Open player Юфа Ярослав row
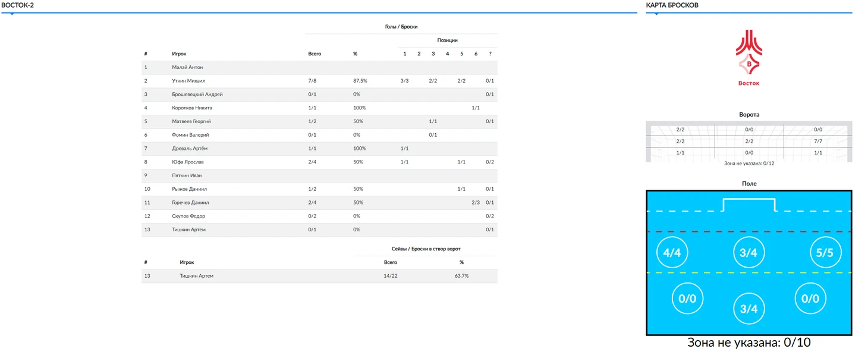The image size is (868, 355). 319,162
